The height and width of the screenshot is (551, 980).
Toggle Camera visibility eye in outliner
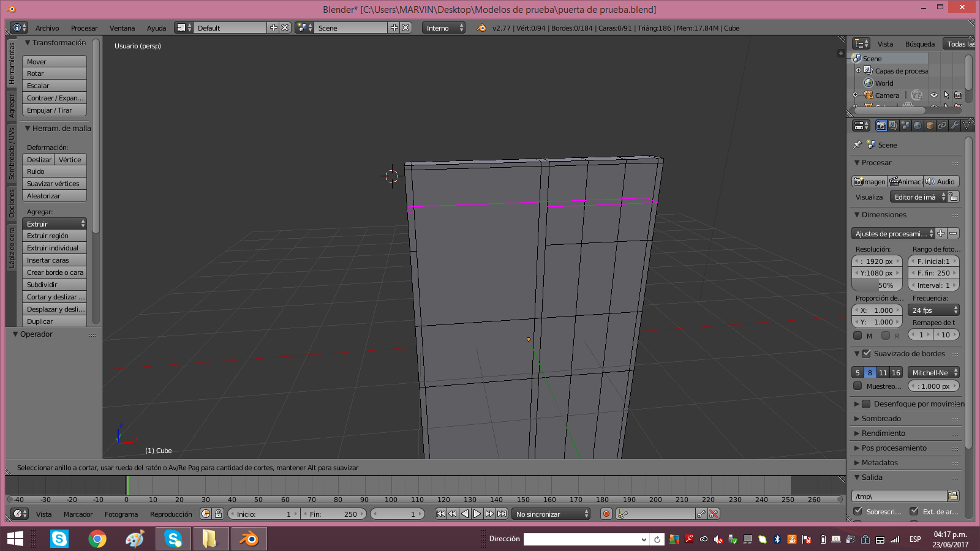tap(933, 95)
